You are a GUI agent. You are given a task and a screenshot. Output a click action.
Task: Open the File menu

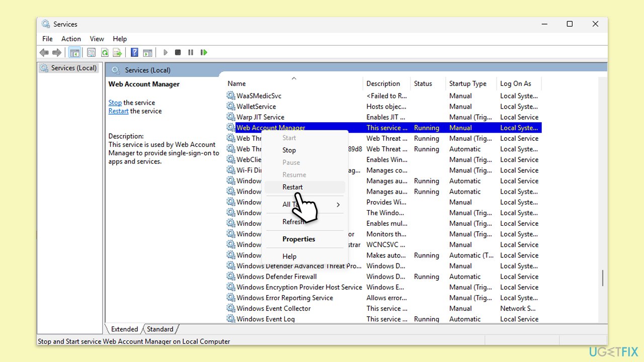coord(47,39)
